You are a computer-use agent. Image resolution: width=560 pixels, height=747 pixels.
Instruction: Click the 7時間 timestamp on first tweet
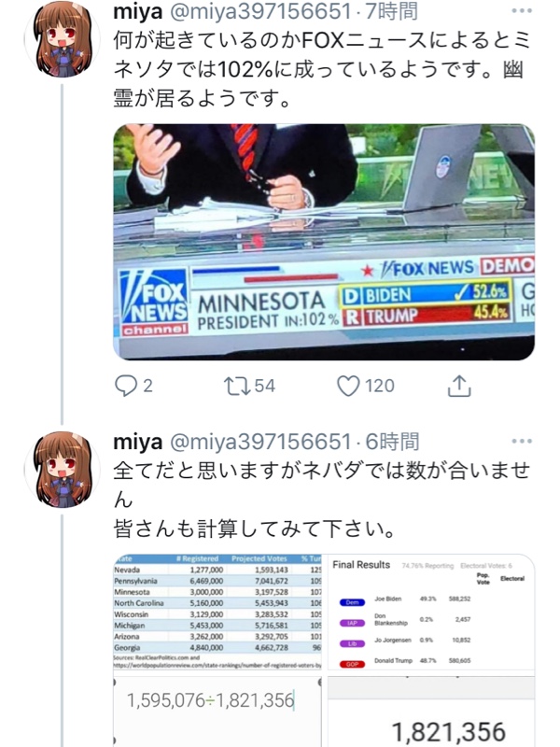391,11
